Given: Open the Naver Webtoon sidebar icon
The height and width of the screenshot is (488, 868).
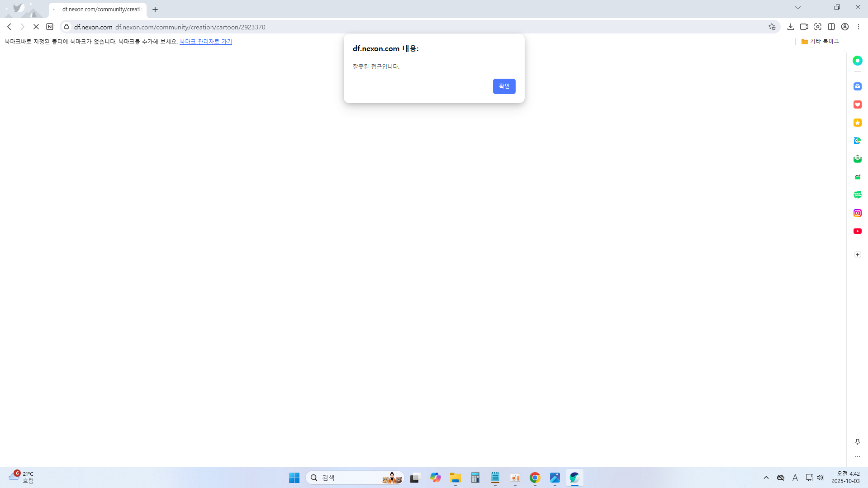Looking at the screenshot, I should pyautogui.click(x=857, y=195).
